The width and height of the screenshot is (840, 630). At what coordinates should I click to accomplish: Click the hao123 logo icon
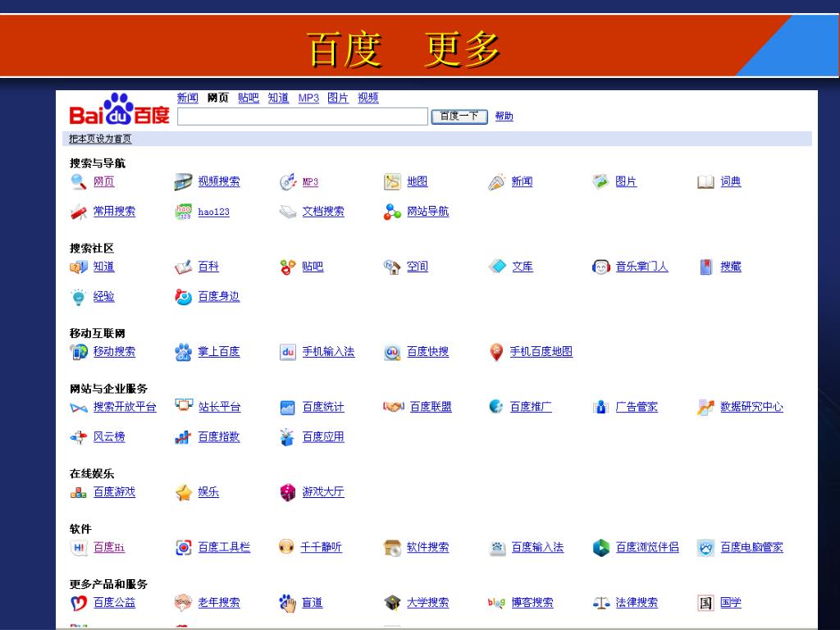click(x=183, y=212)
